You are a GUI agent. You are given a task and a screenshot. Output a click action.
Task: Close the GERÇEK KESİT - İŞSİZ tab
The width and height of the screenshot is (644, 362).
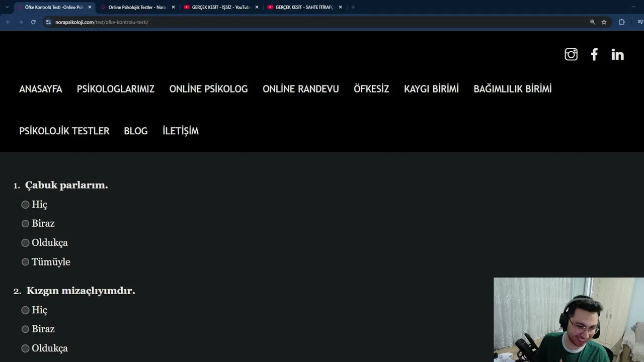click(257, 7)
